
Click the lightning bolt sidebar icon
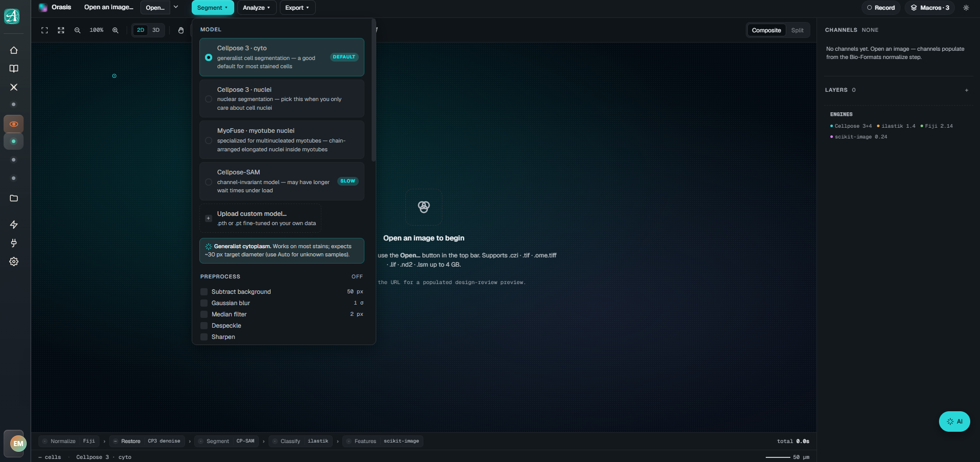tap(14, 225)
